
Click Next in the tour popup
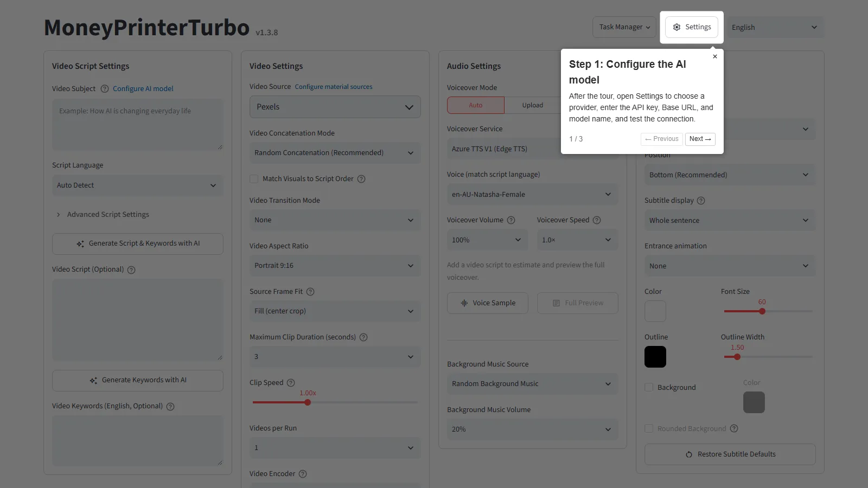click(700, 139)
